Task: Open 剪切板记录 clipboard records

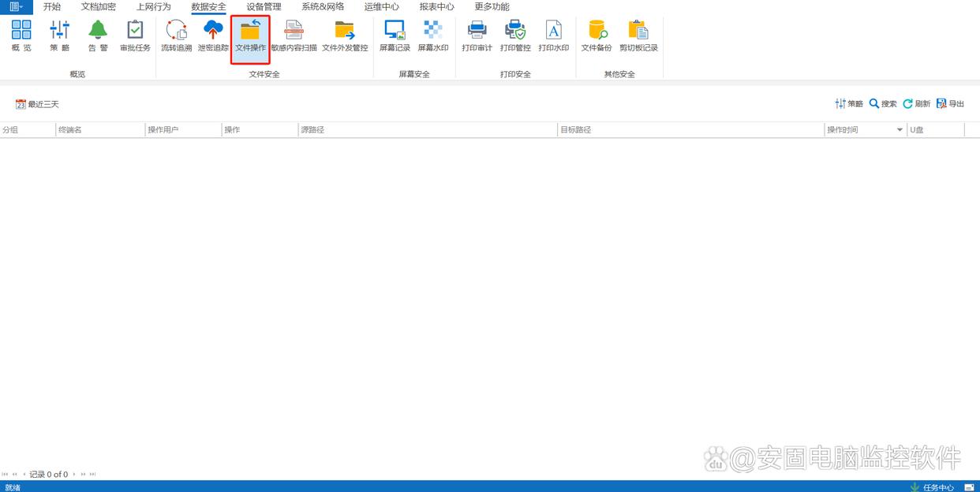Action: [638, 36]
